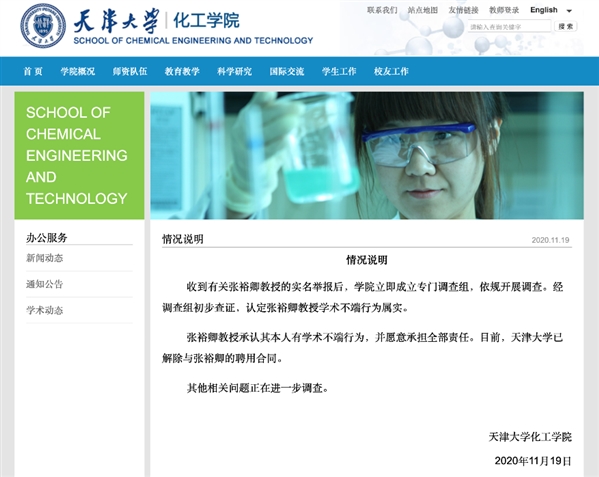Image resolution: width=599 pixels, height=477 pixels.
Task: Click the 搜索 search button
Action: coord(565,26)
